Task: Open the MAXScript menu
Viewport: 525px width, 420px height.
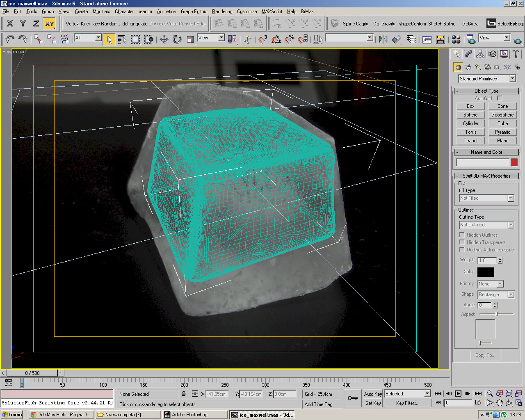Action: [272, 11]
